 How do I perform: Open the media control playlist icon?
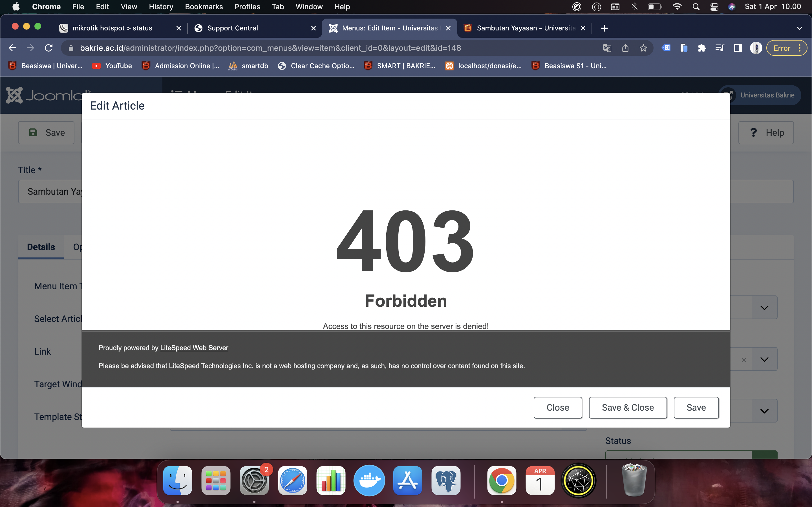click(720, 48)
